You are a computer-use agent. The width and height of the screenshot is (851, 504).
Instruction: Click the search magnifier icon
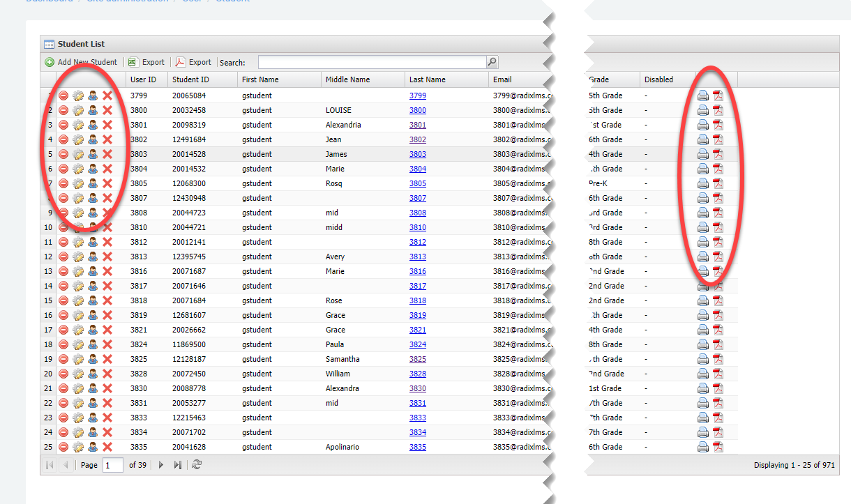492,62
